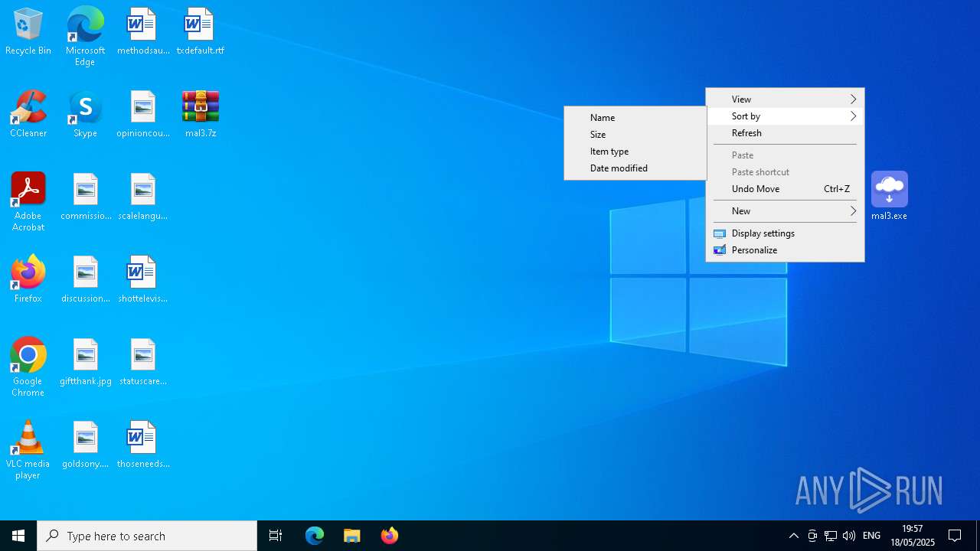The width and height of the screenshot is (980, 551).
Task: Open the taskbar clock and date
Action: [913, 536]
